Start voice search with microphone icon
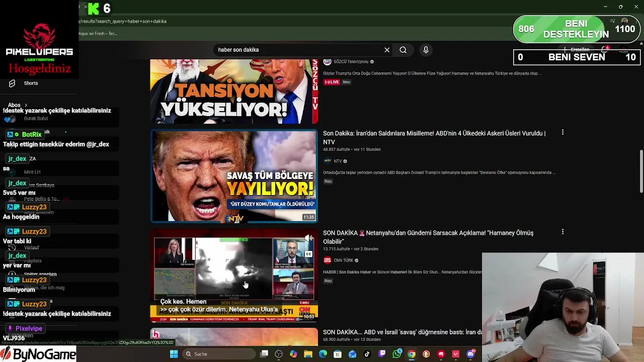Image resolution: width=644 pixels, height=362 pixels. (x=426, y=50)
